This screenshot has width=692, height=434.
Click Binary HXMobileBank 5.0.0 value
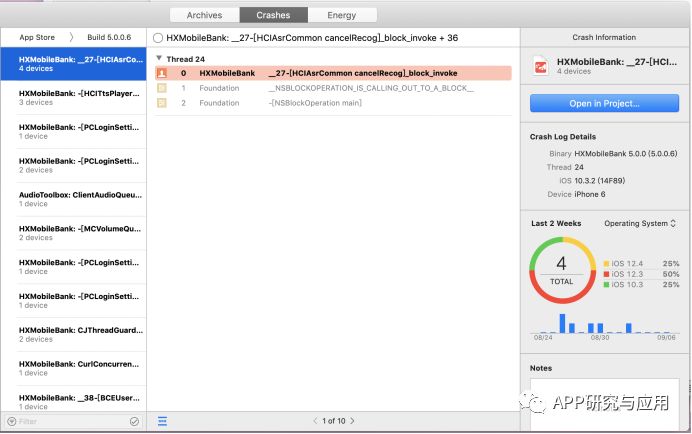click(x=625, y=154)
